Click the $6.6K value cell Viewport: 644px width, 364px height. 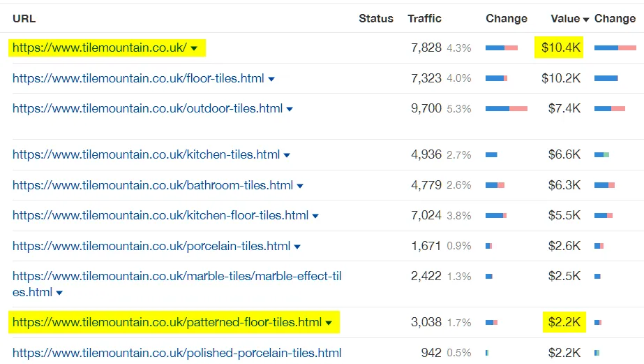(564, 154)
